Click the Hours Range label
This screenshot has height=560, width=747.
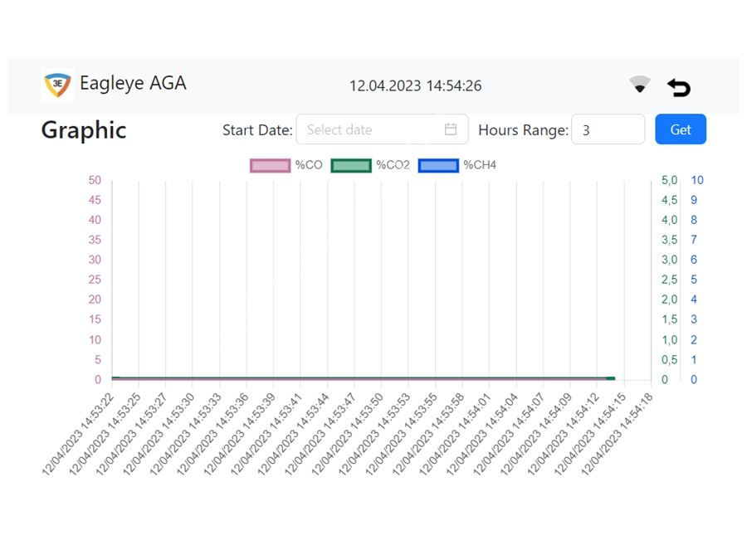click(523, 130)
